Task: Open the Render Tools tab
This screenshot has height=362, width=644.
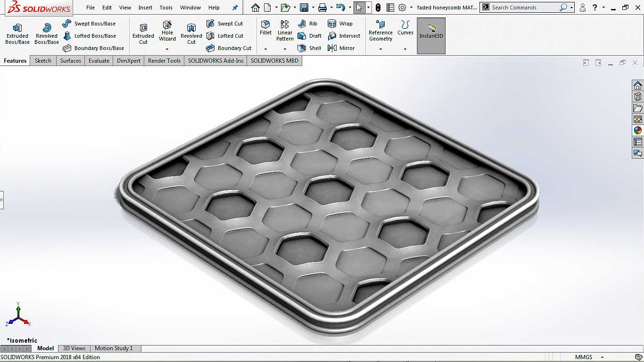Action: [164, 61]
